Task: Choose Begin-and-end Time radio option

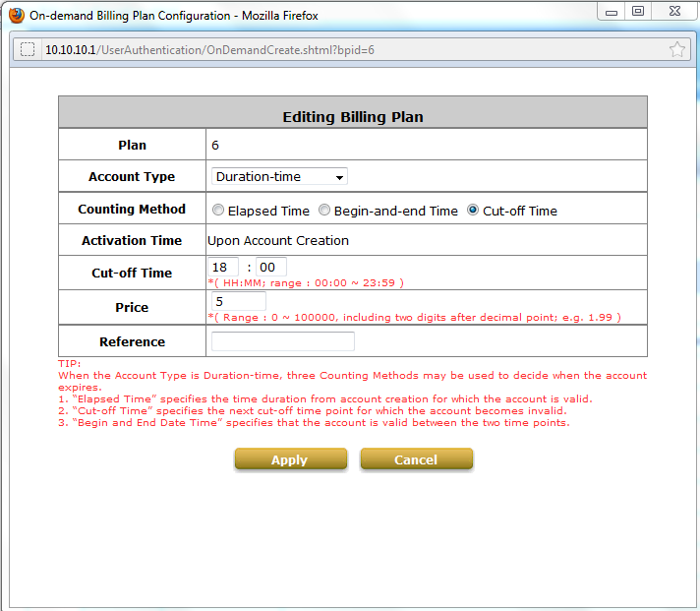Action: click(x=324, y=211)
